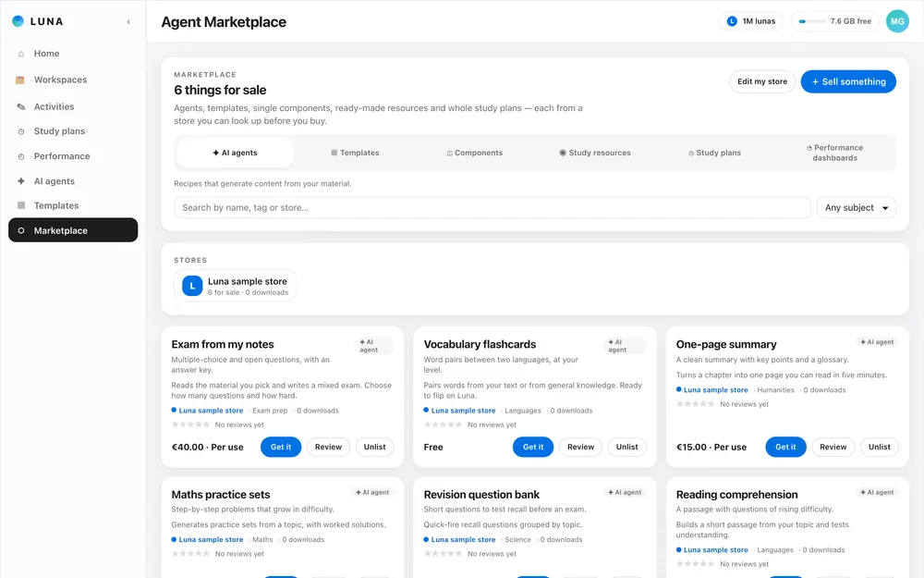Switch to the Components tab
The width and height of the screenshot is (924, 578).
pyautogui.click(x=474, y=153)
